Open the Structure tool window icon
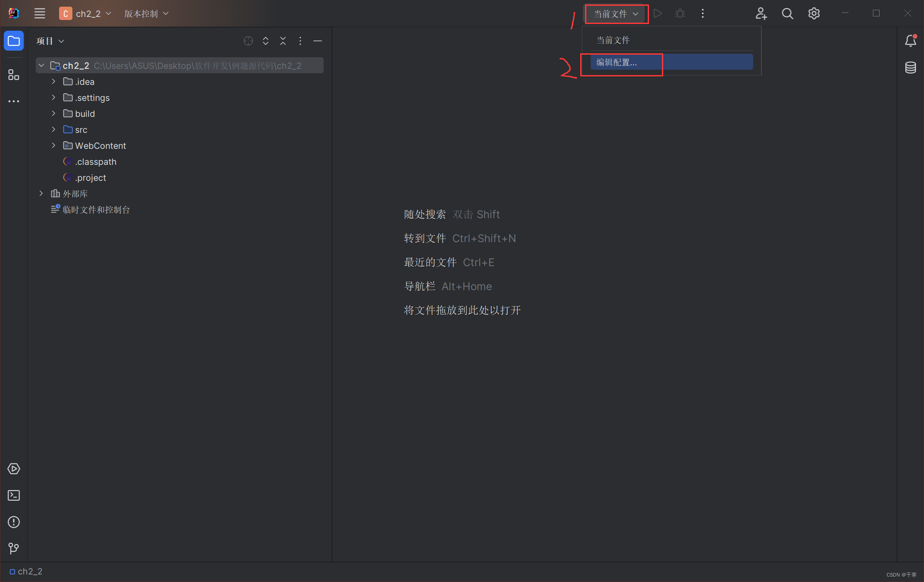The height and width of the screenshot is (582, 924). [x=14, y=75]
